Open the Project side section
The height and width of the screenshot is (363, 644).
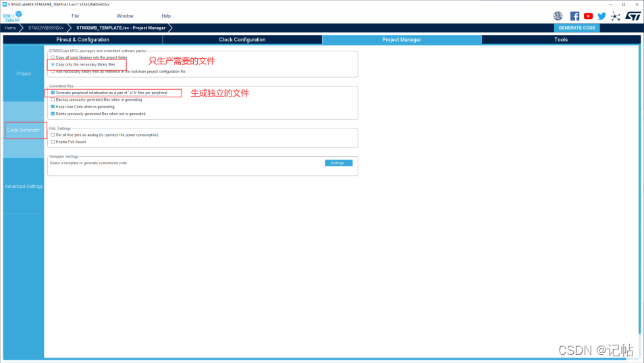point(24,74)
